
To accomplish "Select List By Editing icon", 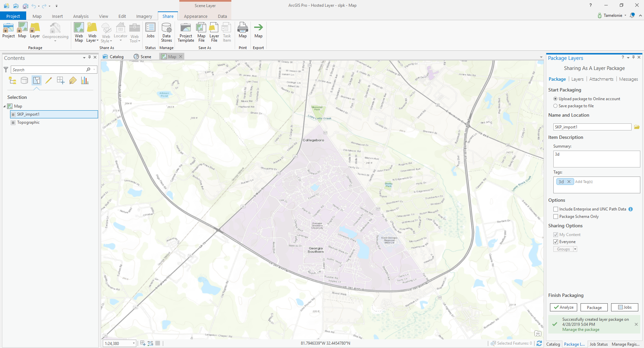I will (x=49, y=80).
